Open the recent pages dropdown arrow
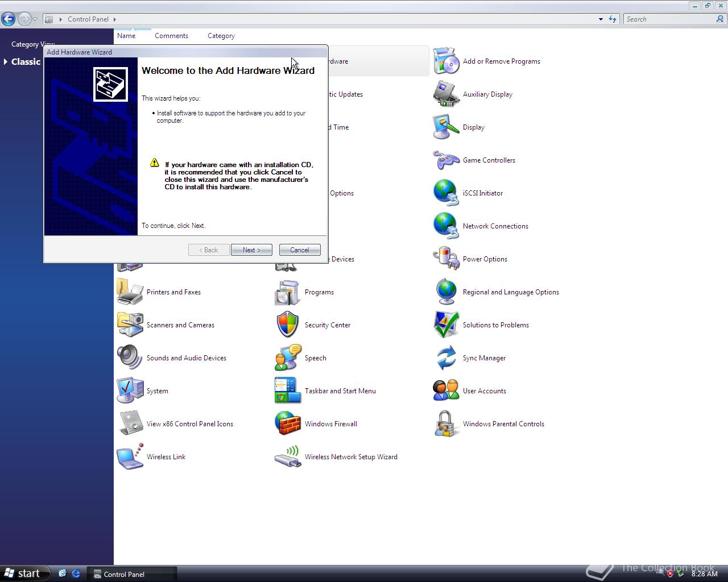Viewport: 728px width, 582px height. tap(35, 19)
